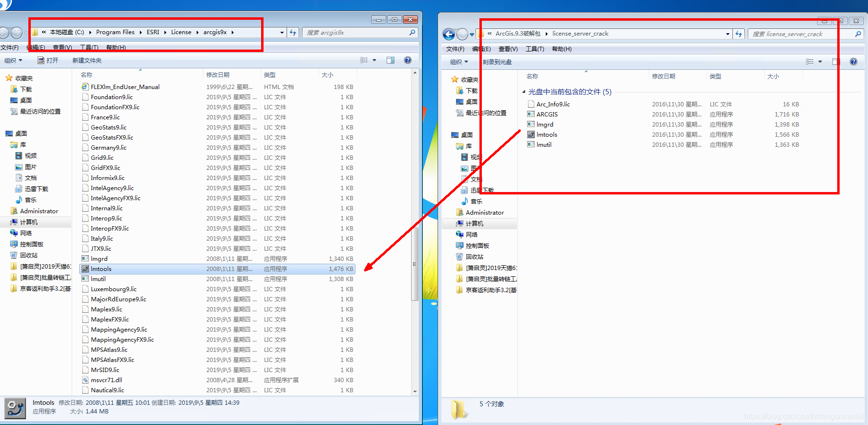Select lmtools application in license_server_crack window
Screen dimensions: 868x425
[547, 134]
